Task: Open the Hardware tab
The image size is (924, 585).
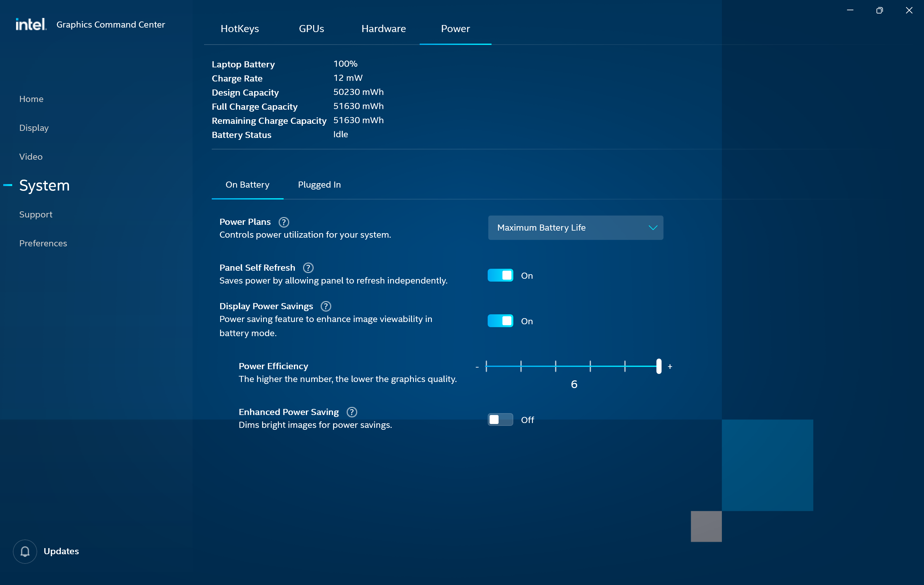Action: coord(383,29)
